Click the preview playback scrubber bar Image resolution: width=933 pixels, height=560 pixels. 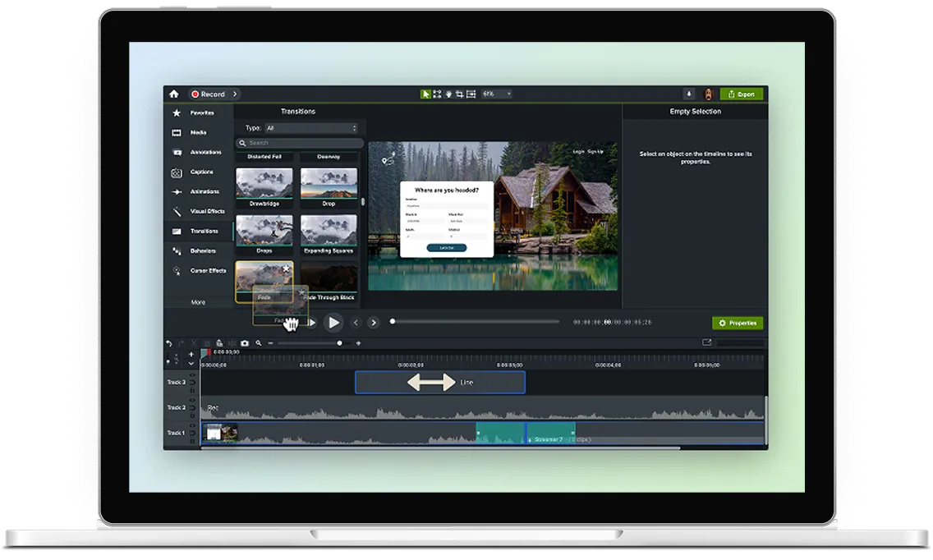pyautogui.click(x=475, y=322)
